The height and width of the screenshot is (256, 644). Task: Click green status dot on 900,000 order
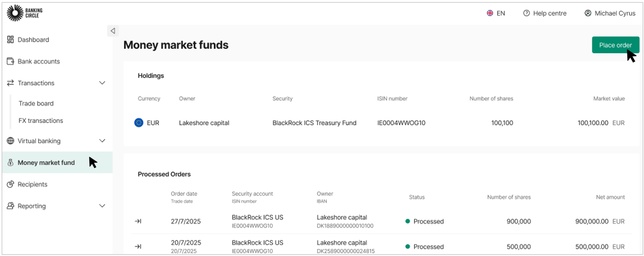408,221
